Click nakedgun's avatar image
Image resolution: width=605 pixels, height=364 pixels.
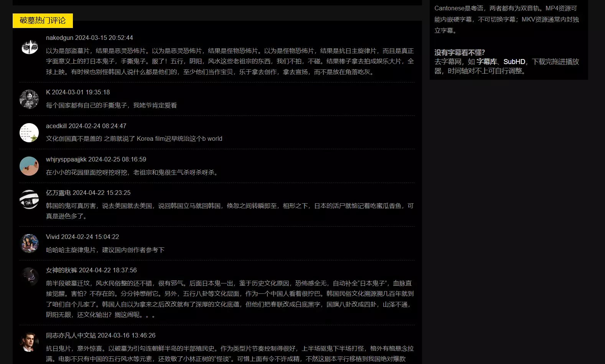29,47
